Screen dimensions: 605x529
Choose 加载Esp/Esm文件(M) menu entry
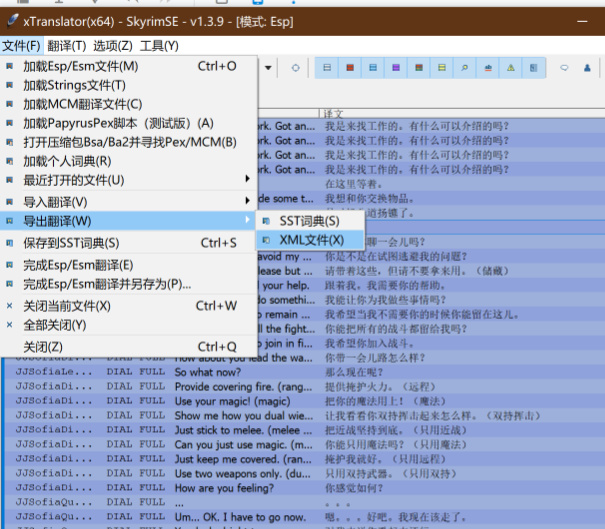128,66
